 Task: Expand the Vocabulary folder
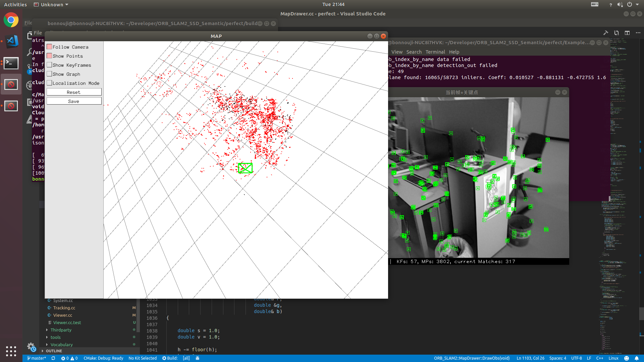pyautogui.click(x=61, y=345)
